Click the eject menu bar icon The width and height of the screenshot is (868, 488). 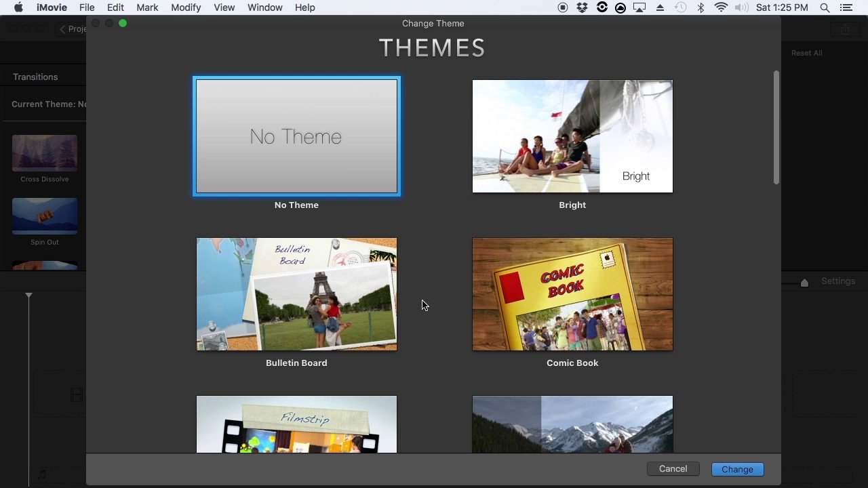point(660,7)
